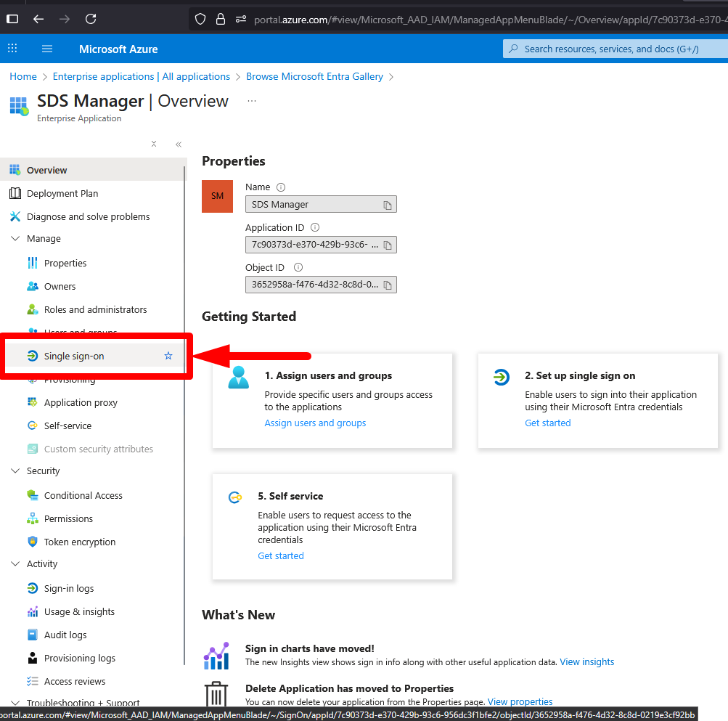Click the sign-in charts insights icon
Viewport: 728px width, 721px height.
pyautogui.click(x=216, y=656)
